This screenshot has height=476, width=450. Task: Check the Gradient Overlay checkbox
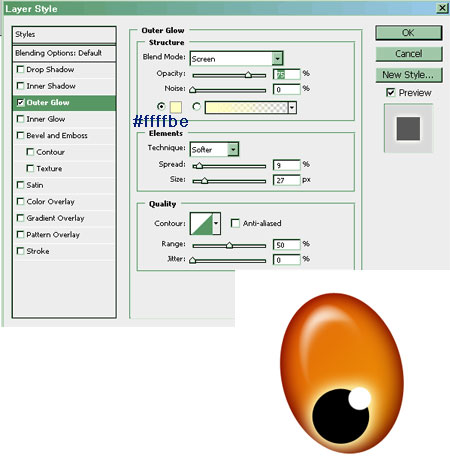20,218
